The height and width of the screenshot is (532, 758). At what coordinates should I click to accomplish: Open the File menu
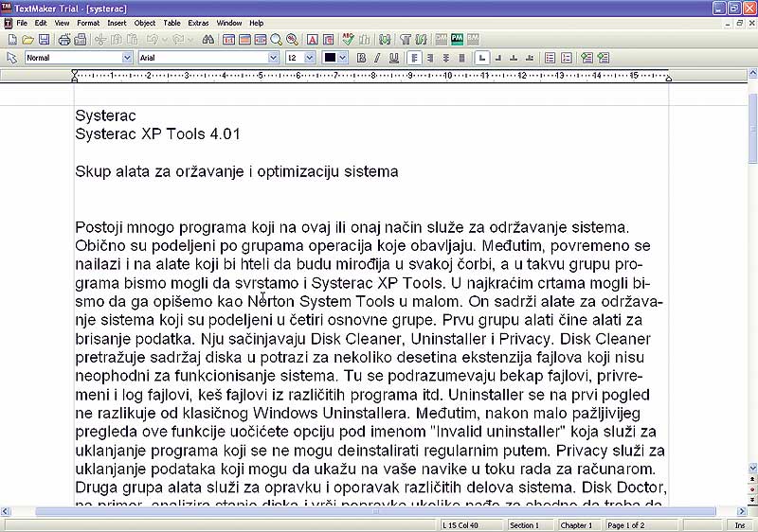[22, 23]
